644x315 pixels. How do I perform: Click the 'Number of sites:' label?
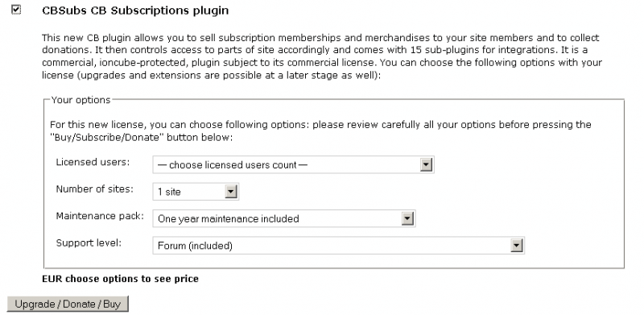point(95,189)
